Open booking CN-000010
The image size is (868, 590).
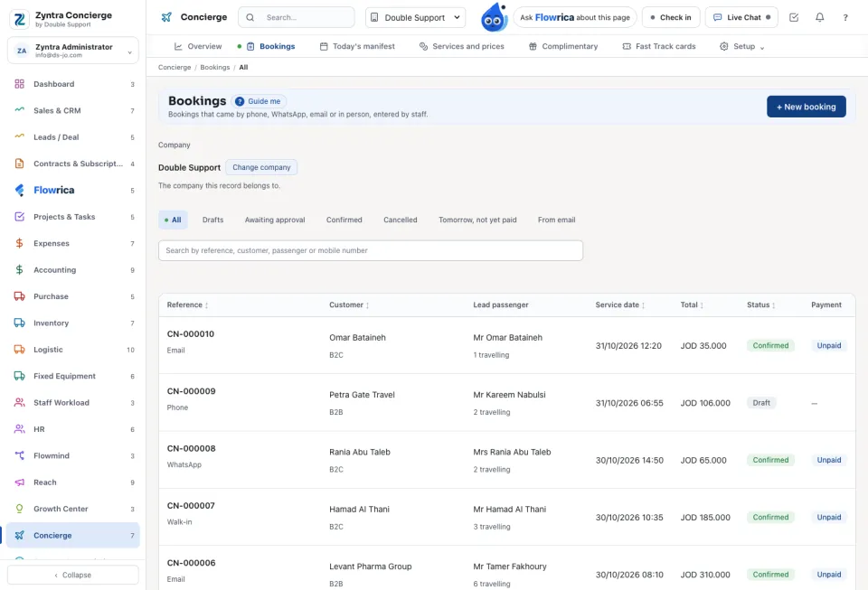point(191,334)
